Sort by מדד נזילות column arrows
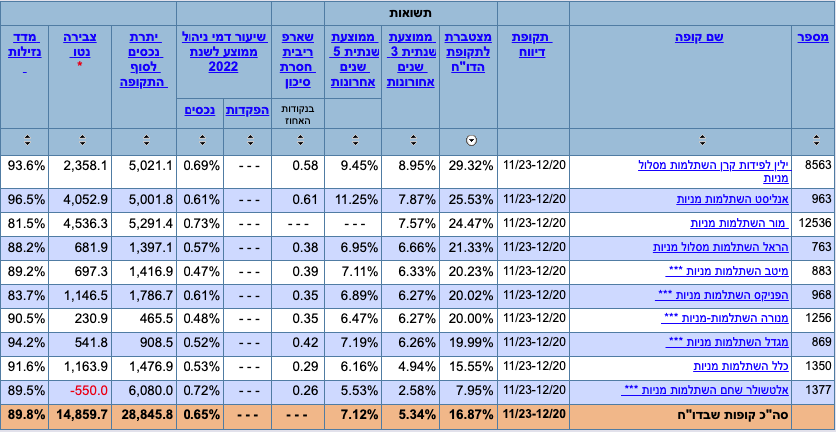The width and height of the screenshot is (836, 432). point(27,141)
